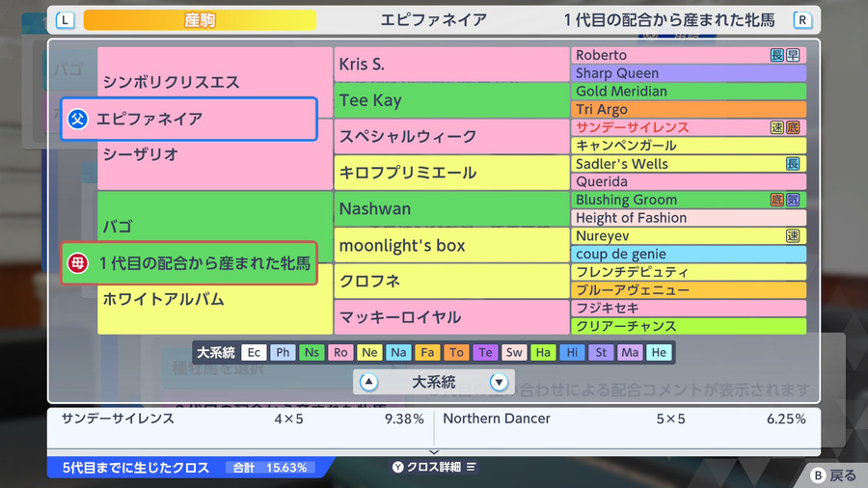Select the Ns lineage swatch

click(x=312, y=352)
